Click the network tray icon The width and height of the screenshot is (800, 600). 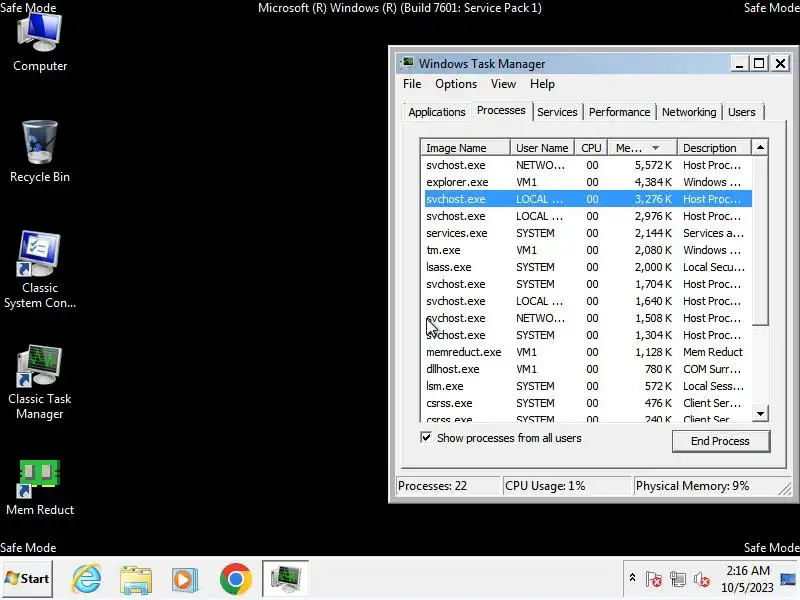(x=678, y=579)
